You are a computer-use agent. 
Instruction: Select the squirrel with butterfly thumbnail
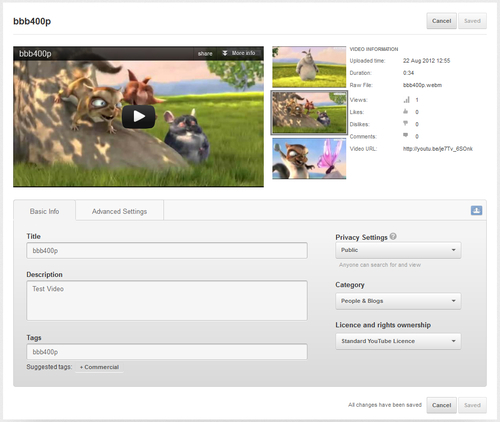point(309,159)
